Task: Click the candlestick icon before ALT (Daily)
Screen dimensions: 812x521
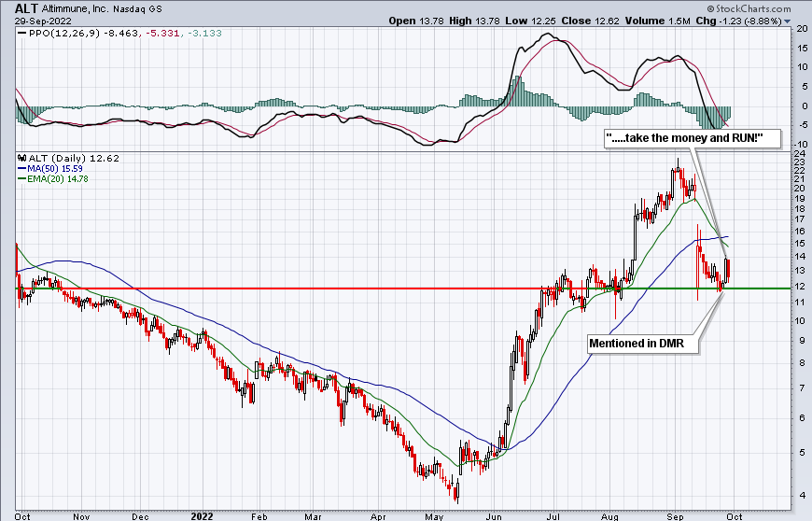Action: click(22, 158)
